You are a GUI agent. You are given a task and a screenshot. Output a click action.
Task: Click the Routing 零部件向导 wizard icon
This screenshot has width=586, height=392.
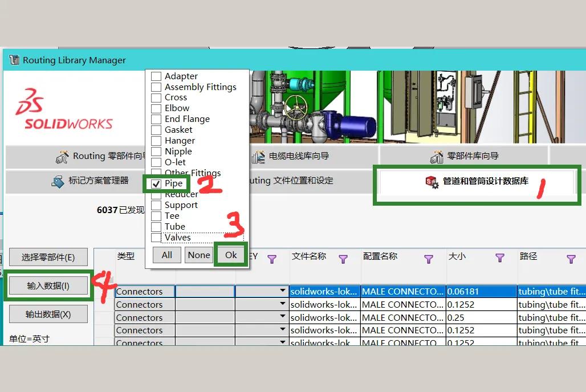[x=62, y=155]
